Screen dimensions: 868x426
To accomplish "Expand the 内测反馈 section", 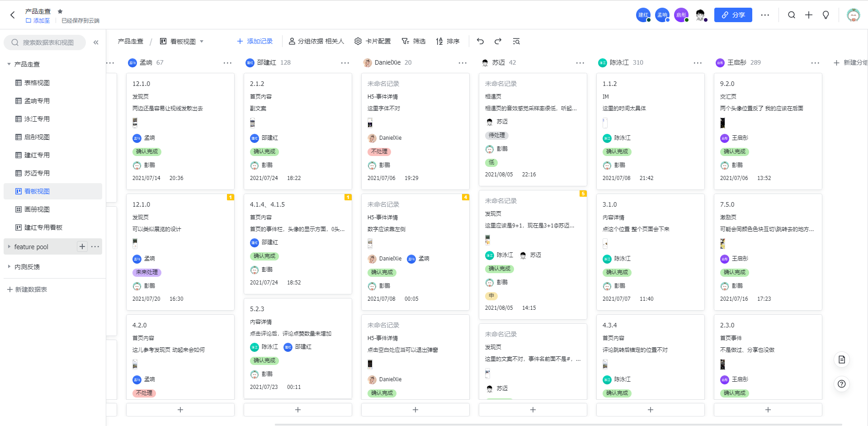I will tap(9, 266).
